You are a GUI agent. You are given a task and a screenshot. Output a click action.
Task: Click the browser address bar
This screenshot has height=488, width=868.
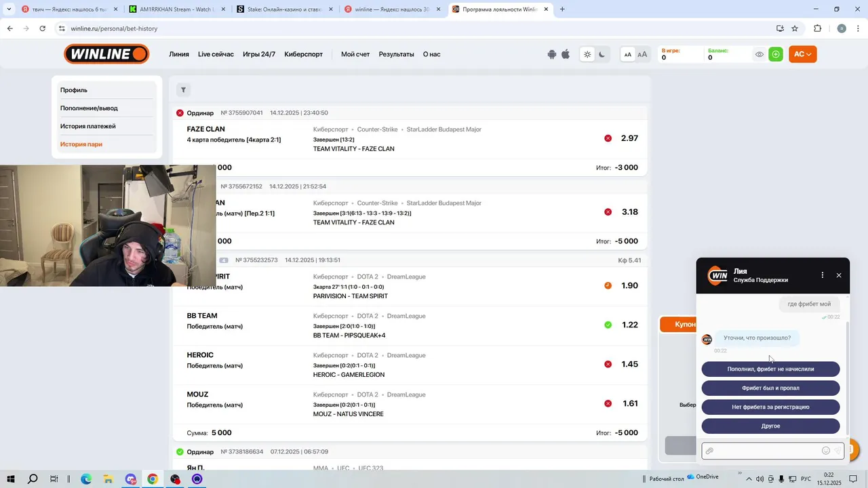pos(420,28)
